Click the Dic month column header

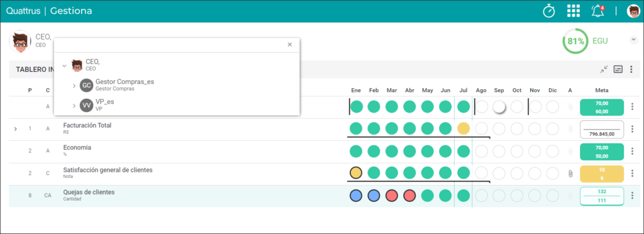(x=553, y=91)
